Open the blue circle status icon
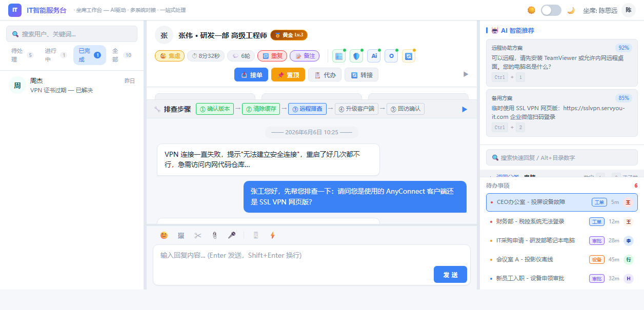Image resolution: width=644 pixels, height=310 pixels. (x=391, y=56)
